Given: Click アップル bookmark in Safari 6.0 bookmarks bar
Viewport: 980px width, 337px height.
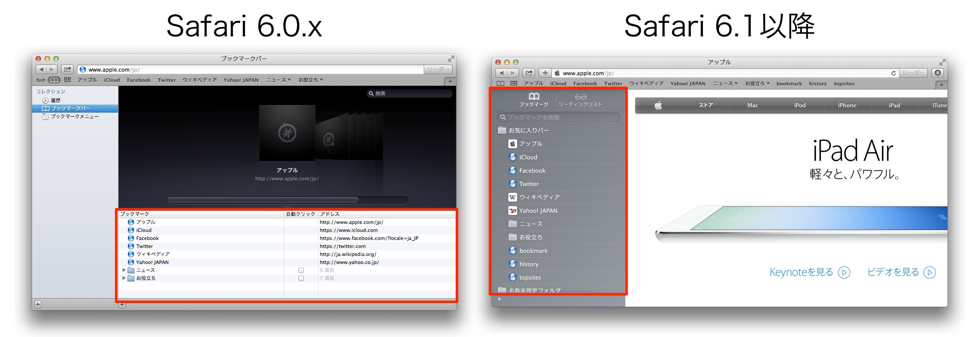Looking at the screenshot, I should (x=87, y=80).
